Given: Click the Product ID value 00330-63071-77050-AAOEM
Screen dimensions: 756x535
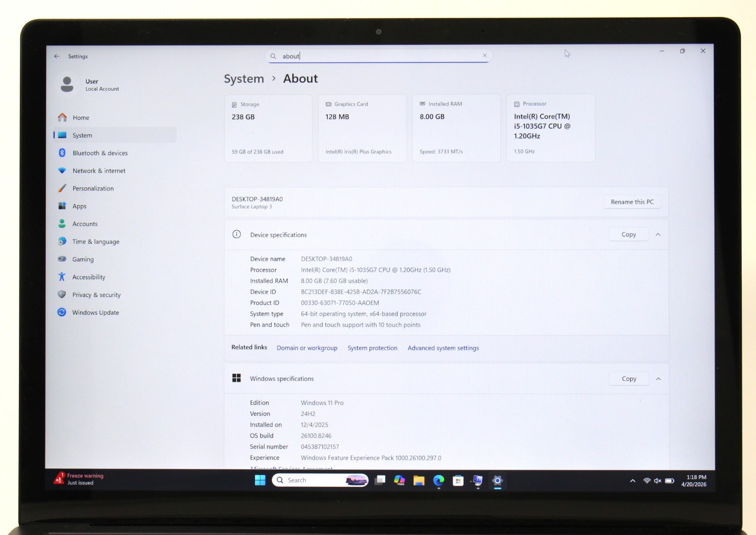Looking at the screenshot, I should tap(340, 303).
